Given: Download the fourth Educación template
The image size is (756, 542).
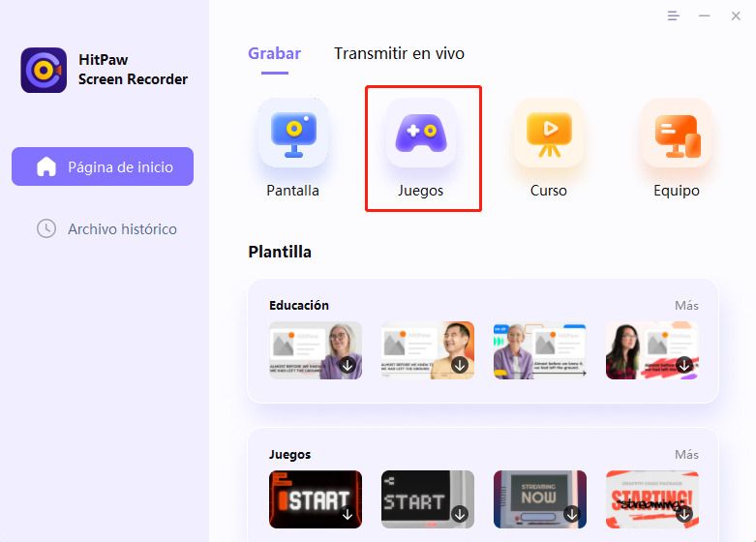Looking at the screenshot, I should tap(684, 365).
